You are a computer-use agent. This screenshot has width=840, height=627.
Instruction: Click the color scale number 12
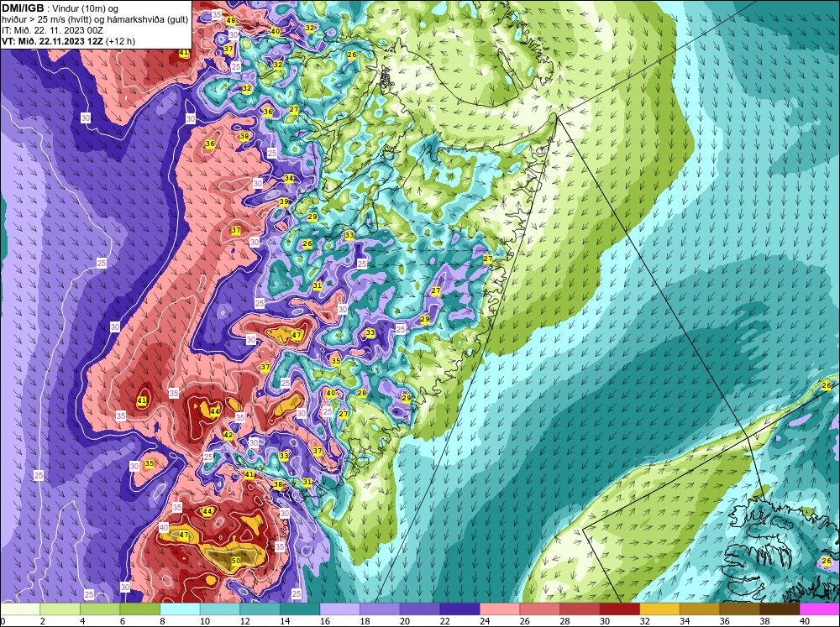[x=244, y=621]
